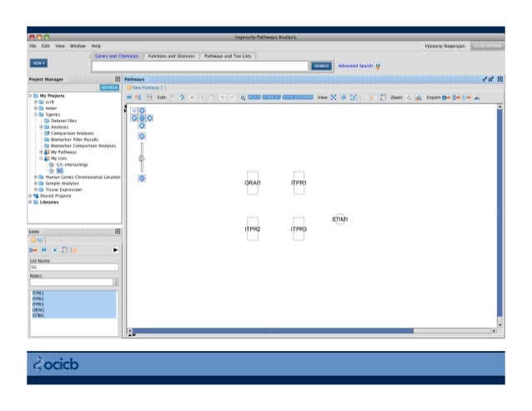Open the Window menu

[78, 46]
